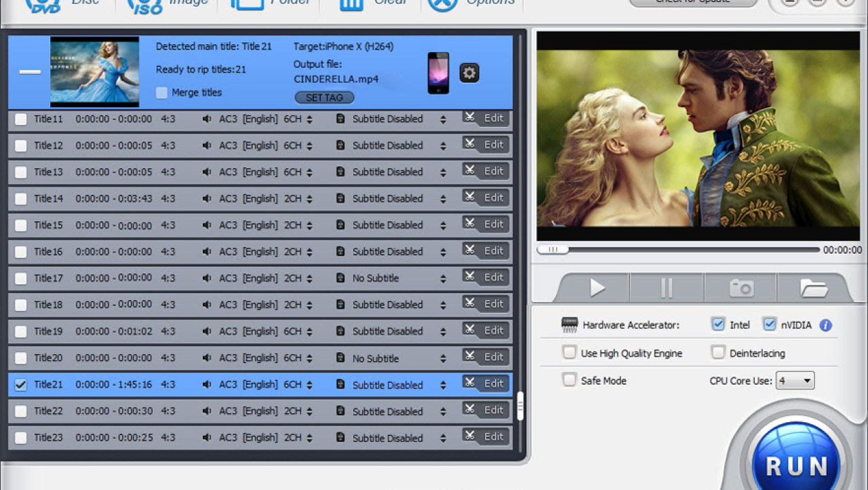This screenshot has width=868, height=490.
Task: Select the Title19 row text
Action: [48, 331]
